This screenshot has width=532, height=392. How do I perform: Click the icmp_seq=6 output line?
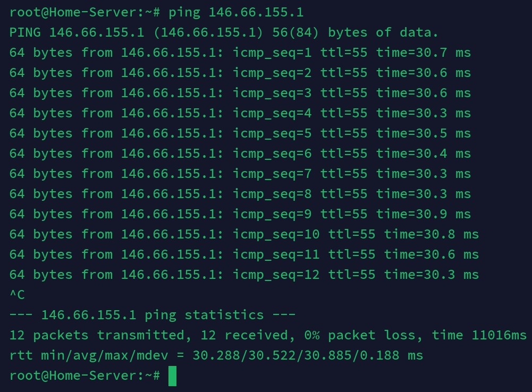pos(240,154)
